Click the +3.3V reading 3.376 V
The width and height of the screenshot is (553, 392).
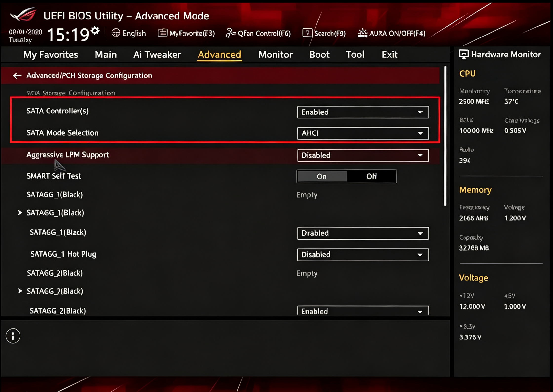470,337
